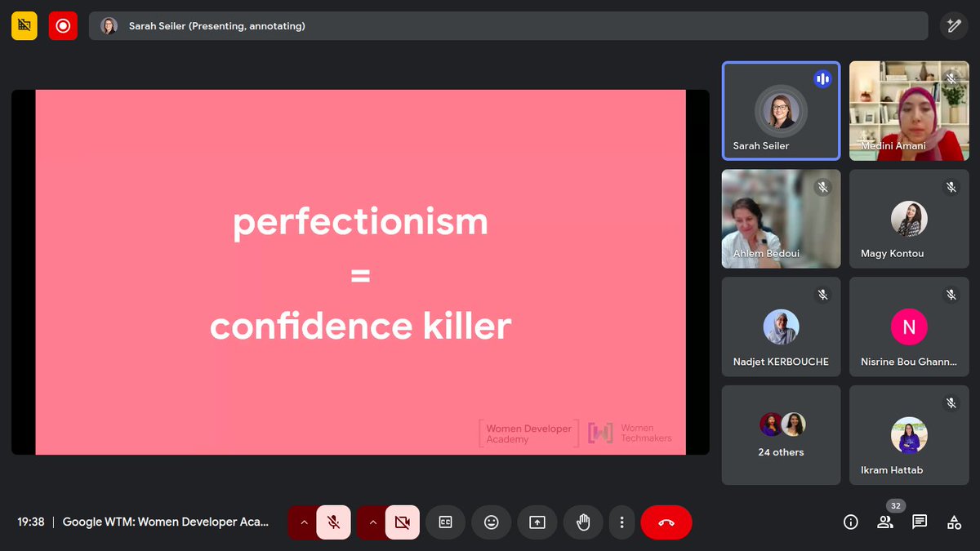
Task: Click the Ahlem Bedoui name label
Action: pyautogui.click(x=766, y=254)
